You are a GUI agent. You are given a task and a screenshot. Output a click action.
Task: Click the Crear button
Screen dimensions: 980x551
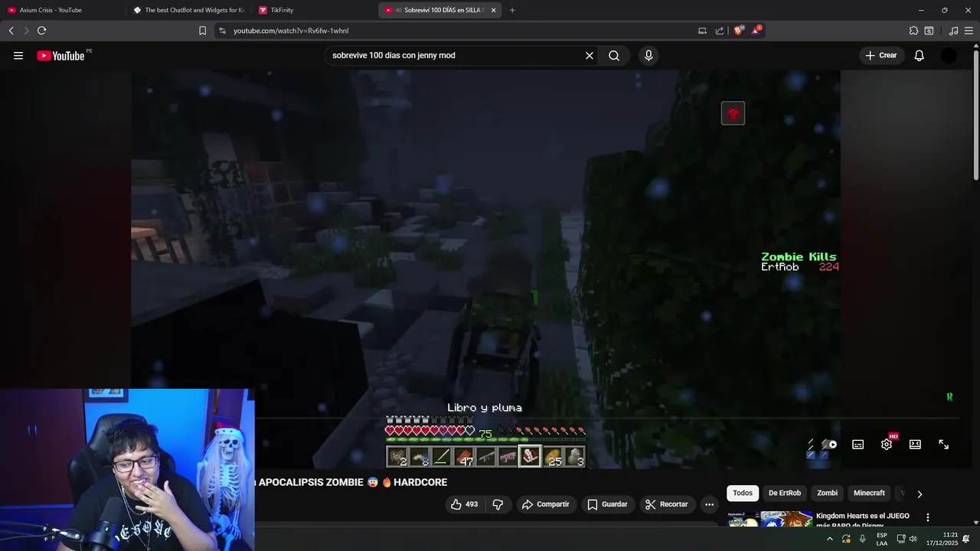point(881,56)
